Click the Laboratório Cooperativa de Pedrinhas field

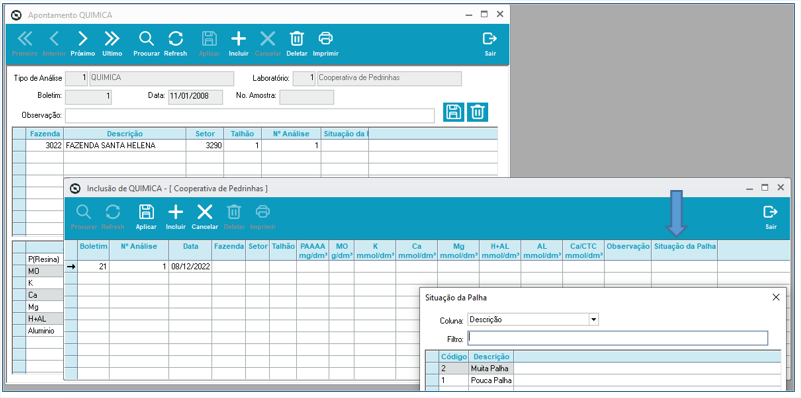(389, 78)
